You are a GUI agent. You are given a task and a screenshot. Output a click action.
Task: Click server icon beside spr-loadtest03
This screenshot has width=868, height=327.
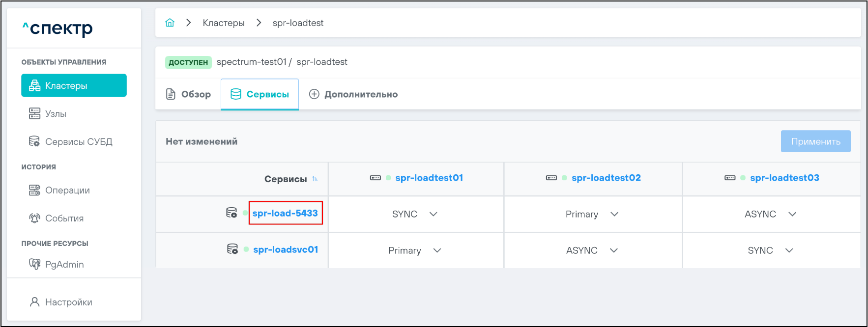tap(730, 178)
